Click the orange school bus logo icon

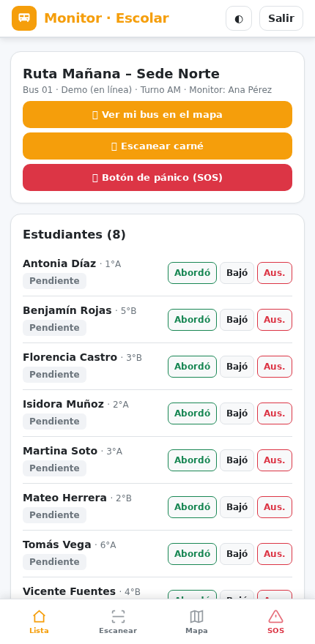pyautogui.click(x=24, y=18)
